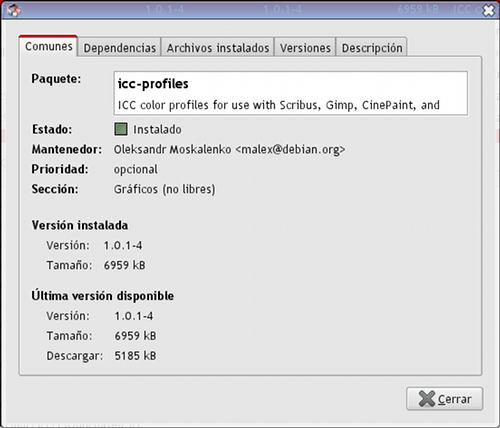Show the Descripción tab
This screenshot has width=500, height=428.
pyautogui.click(x=372, y=48)
